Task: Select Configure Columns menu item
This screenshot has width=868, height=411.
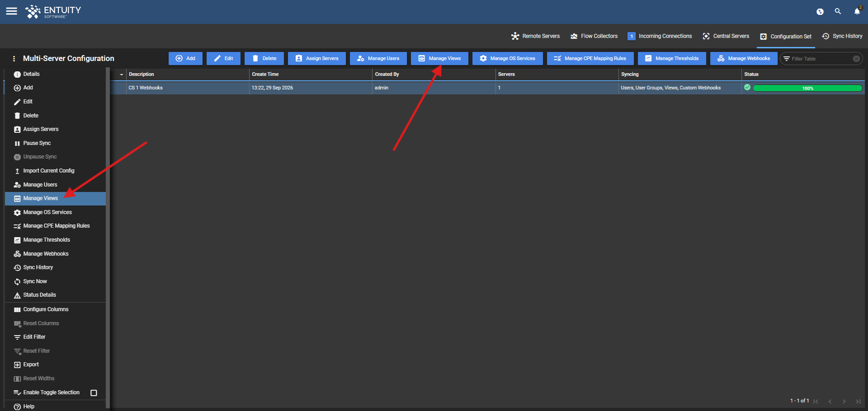Action: [x=55, y=309]
